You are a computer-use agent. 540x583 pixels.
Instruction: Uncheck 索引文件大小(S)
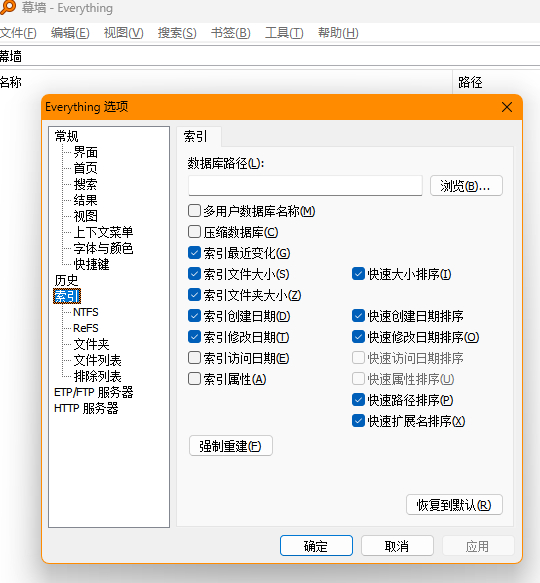(x=195, y=274)
